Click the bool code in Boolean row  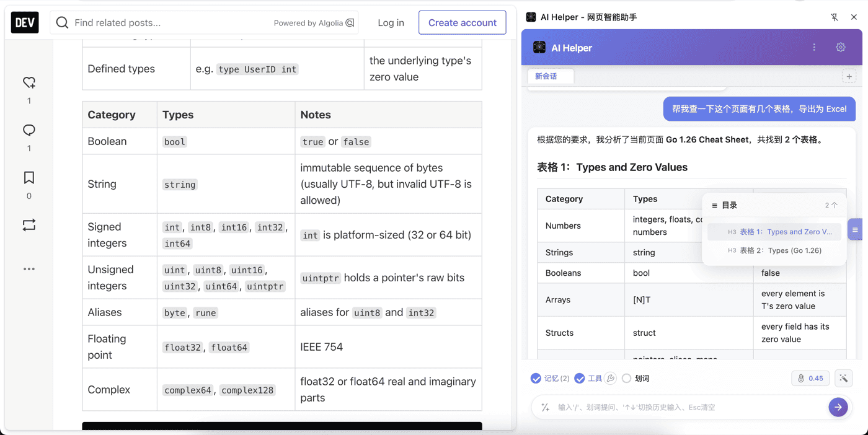click(175, 142)
